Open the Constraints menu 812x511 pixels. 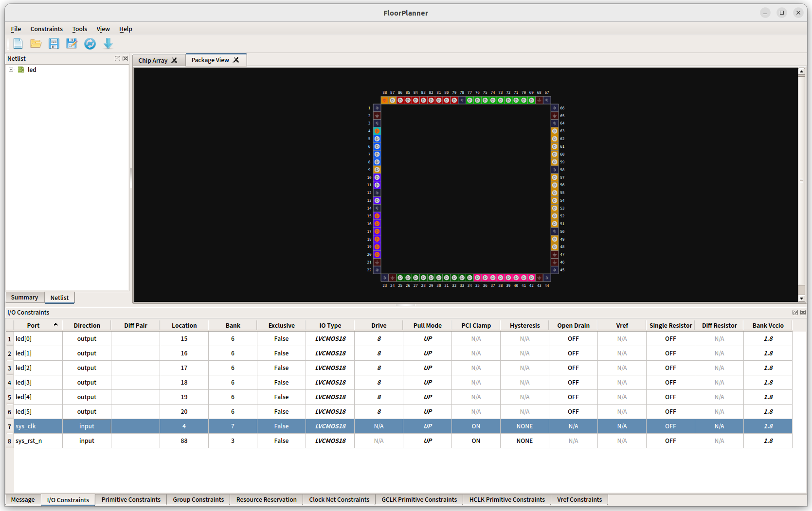[47, 29]
